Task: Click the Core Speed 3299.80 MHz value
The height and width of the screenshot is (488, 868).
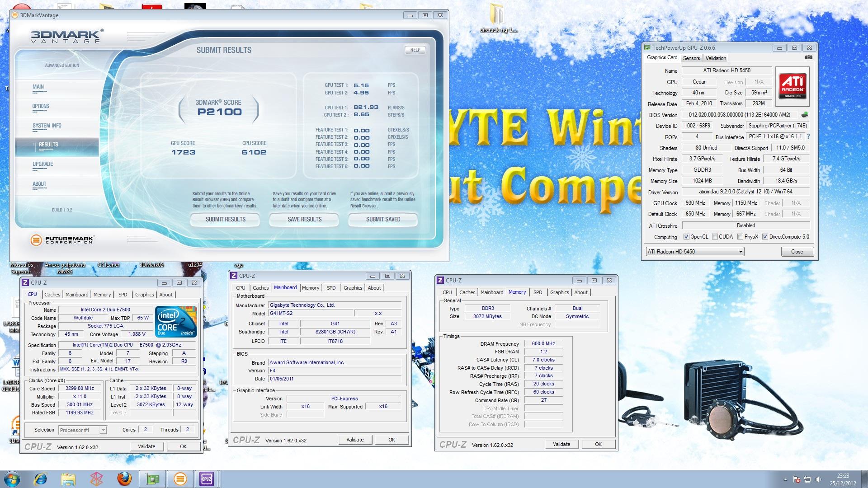Action: point(80,389)
